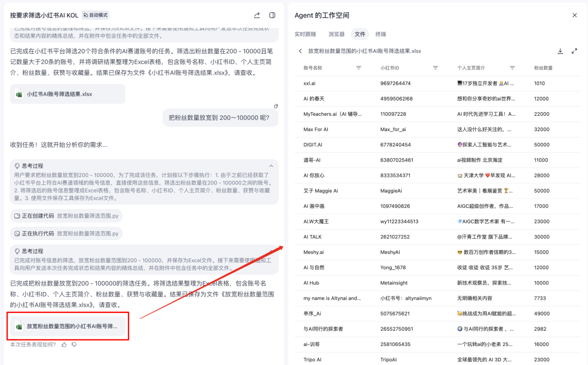Click the Agent 的工作空间 panel title

[x=322, y=15]
